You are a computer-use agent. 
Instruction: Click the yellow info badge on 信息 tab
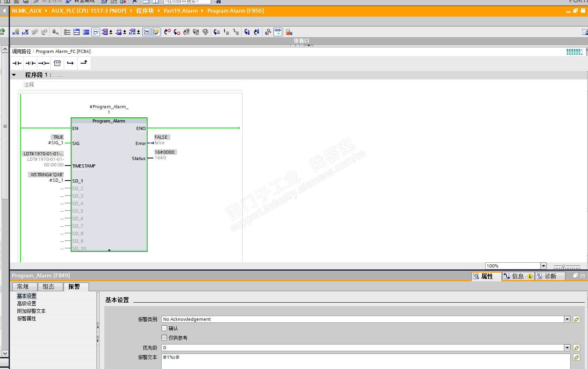(x=530, y=276)
